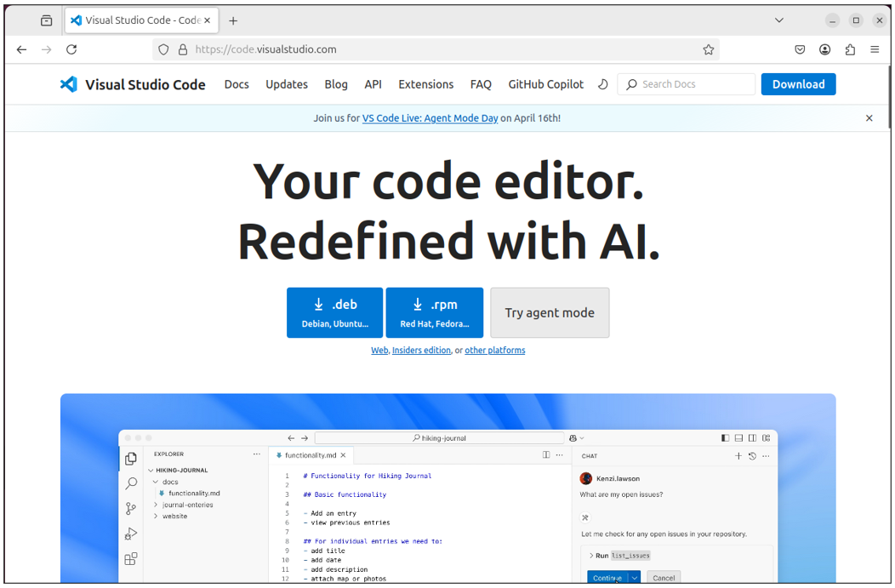895x588 pixels.
Task: Click the Source Control icon in preview
Action: [x=131, y=509]
